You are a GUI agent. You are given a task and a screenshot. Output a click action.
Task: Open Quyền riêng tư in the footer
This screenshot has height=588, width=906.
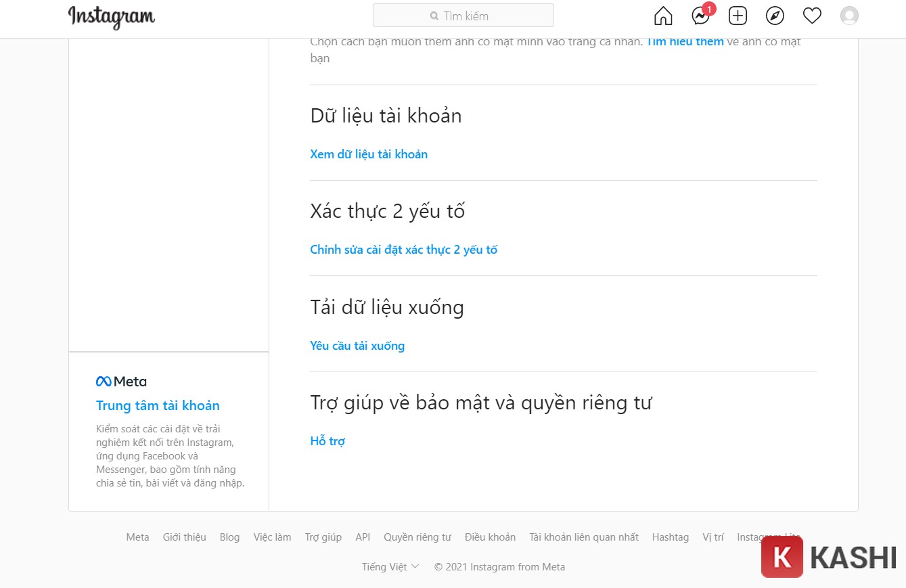pyautogui.click(x=417, y=537)
